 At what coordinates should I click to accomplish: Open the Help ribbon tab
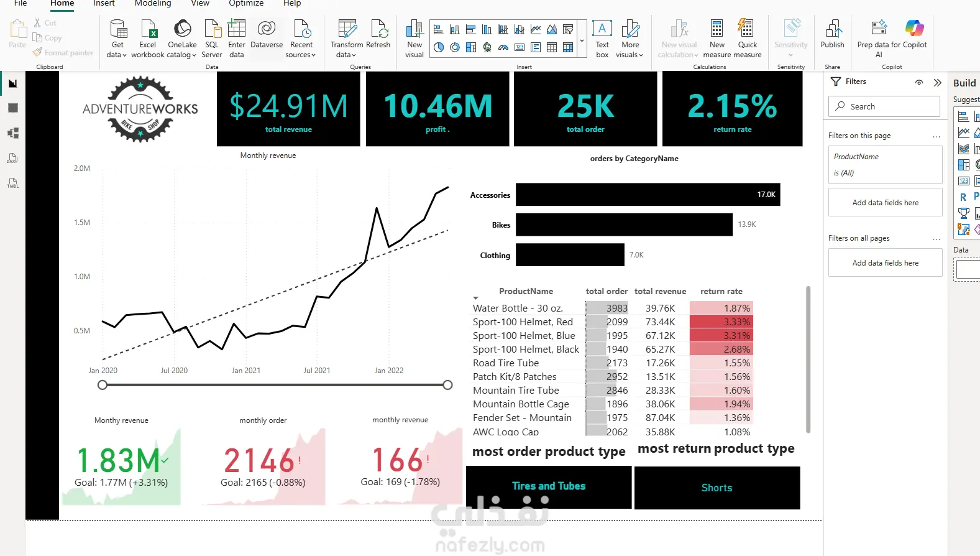point(292,3)
